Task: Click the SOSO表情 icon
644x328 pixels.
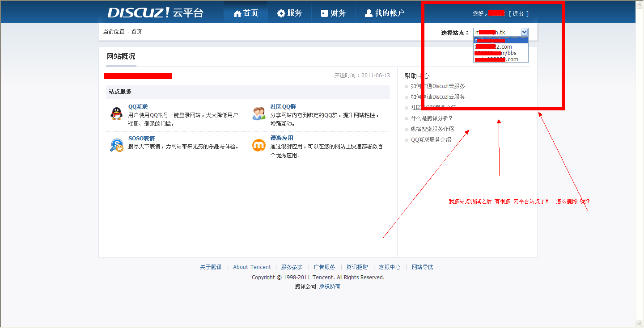Action: click(x=116, y=145)
